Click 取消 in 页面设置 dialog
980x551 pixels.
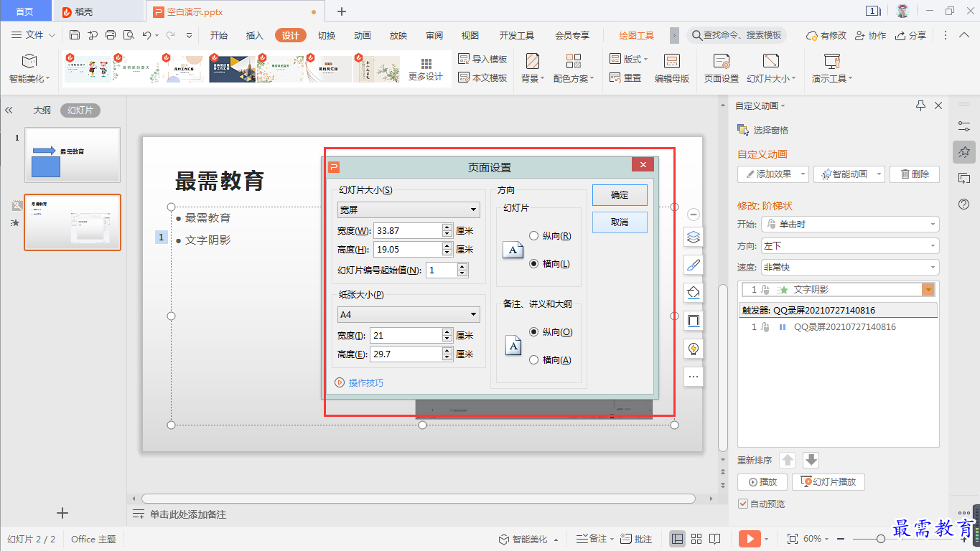620,222
